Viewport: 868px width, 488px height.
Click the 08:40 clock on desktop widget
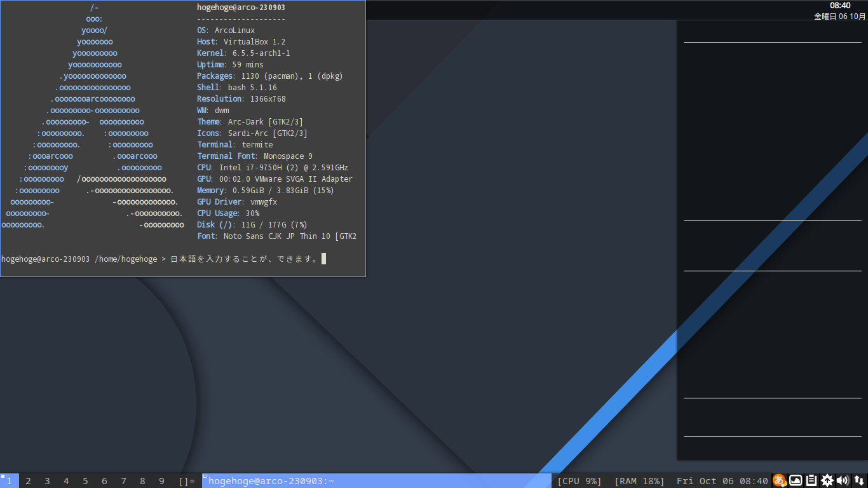840,5
